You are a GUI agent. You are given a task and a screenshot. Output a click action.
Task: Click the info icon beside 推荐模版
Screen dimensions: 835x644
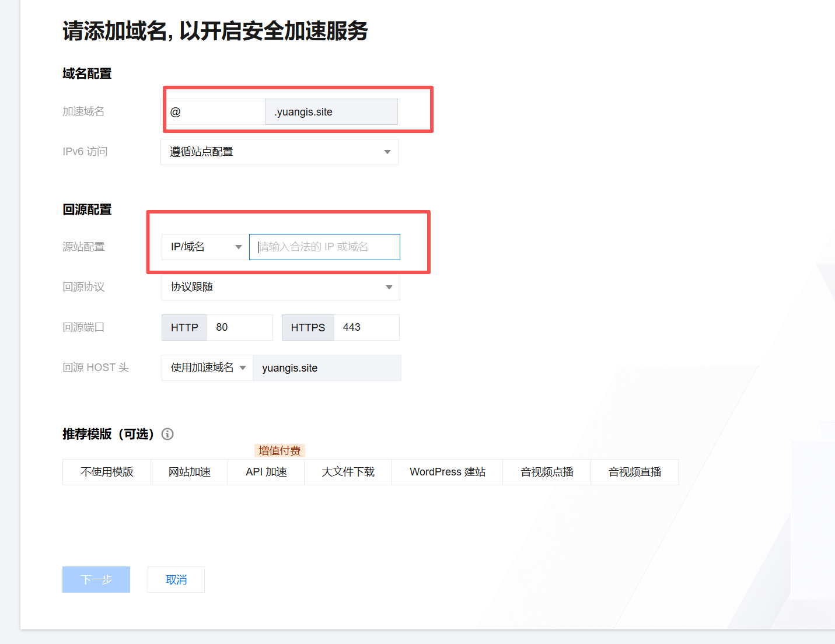coord(167,434)
